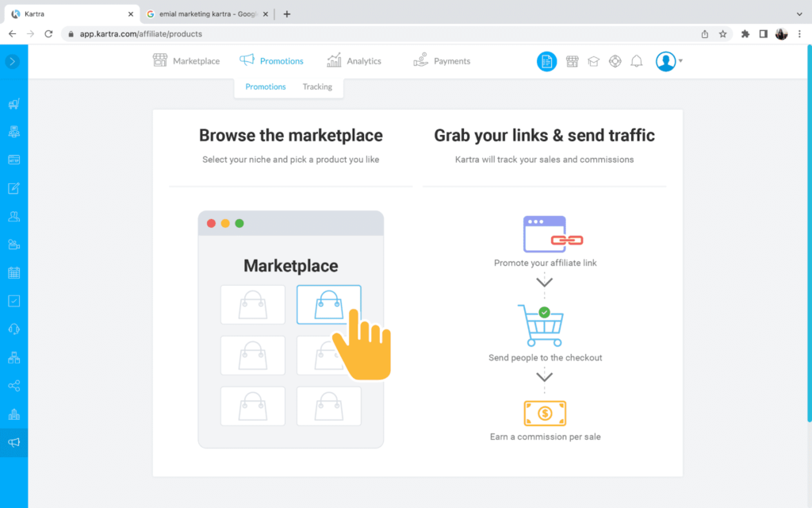Select Promotions in top navigation bar
Viewport: 812px width, 508px height.
tap(271, 60)
